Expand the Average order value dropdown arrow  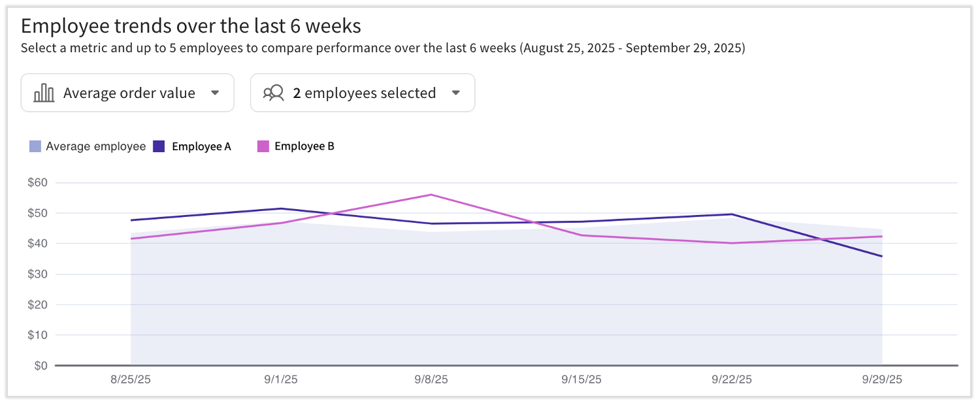215,93
